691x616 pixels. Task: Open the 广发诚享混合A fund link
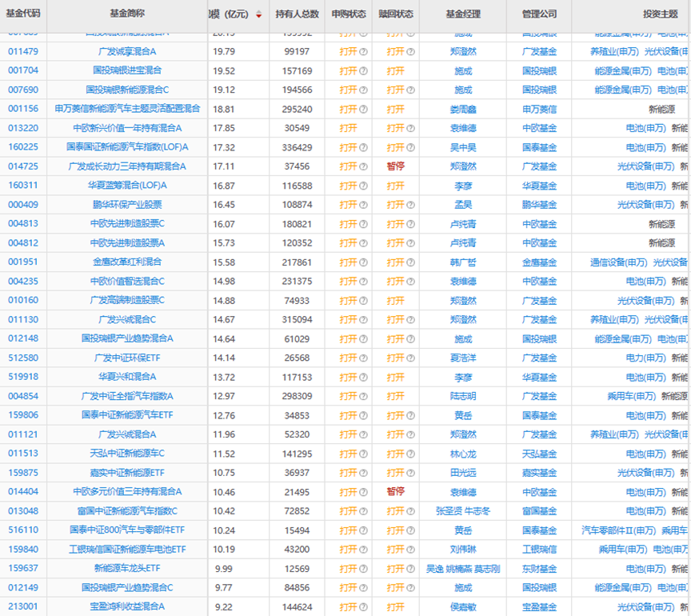tap(127, 51)
